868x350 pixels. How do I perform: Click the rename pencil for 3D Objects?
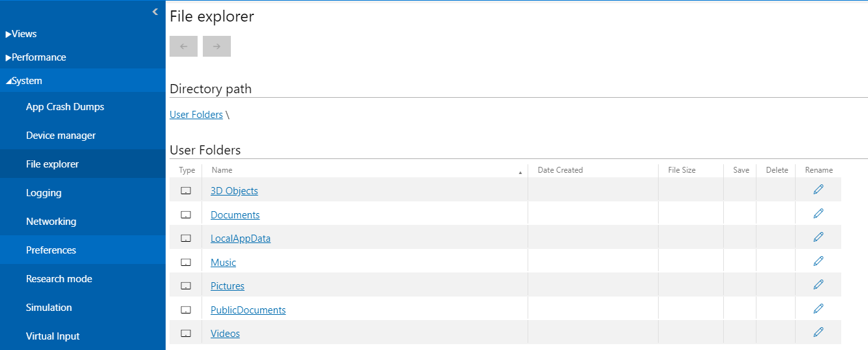click(818, 190)
